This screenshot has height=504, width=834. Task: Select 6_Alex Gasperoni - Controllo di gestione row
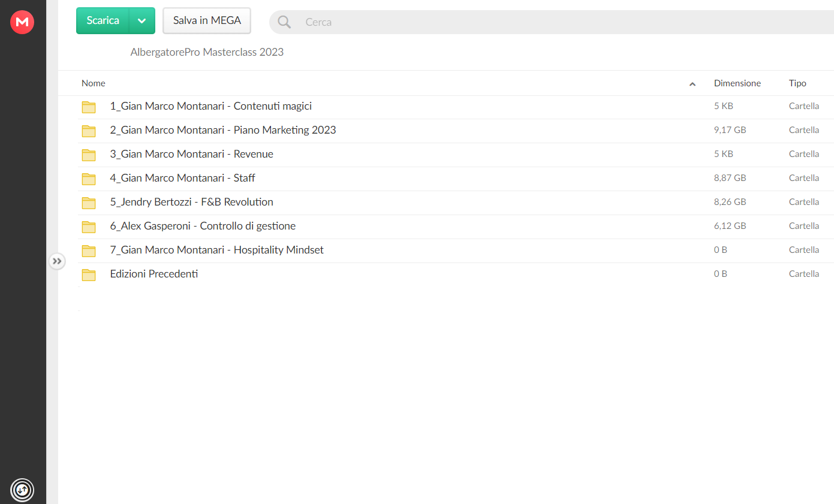click(x=456, y=227)
